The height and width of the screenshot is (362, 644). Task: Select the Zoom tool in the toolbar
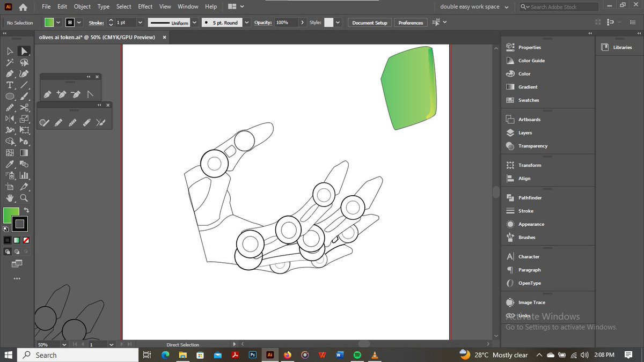pyautogui.click(x=24, y=197)
